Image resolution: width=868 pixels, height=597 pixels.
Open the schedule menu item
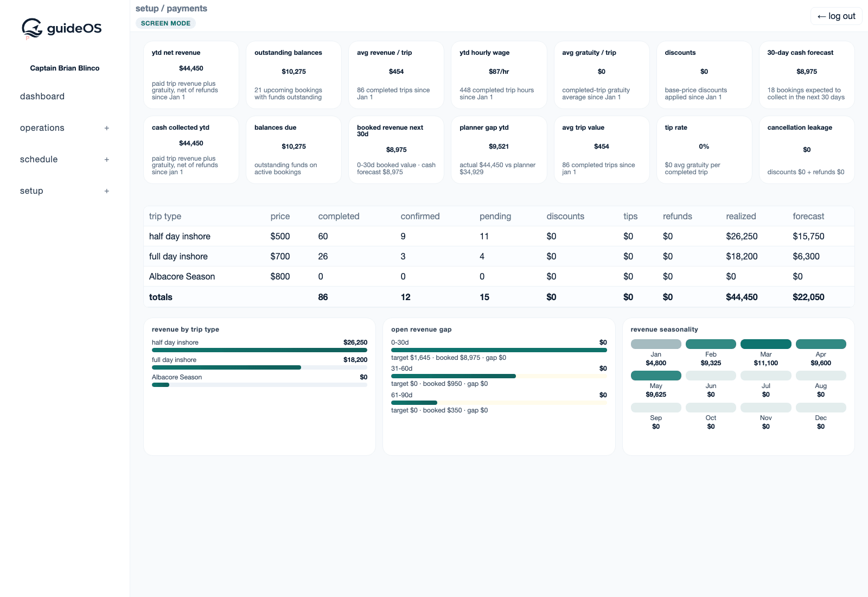pyautogui.click(x=39, y=159)
